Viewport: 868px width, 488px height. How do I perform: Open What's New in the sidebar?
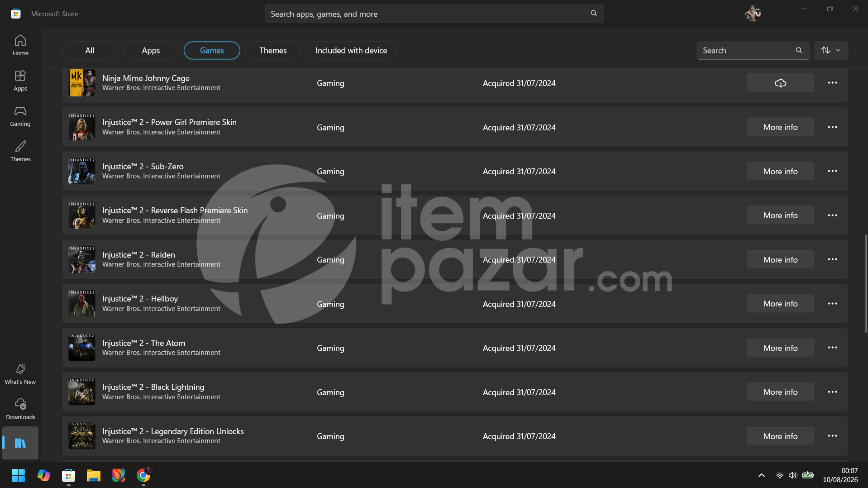click(x=20, y=374)
